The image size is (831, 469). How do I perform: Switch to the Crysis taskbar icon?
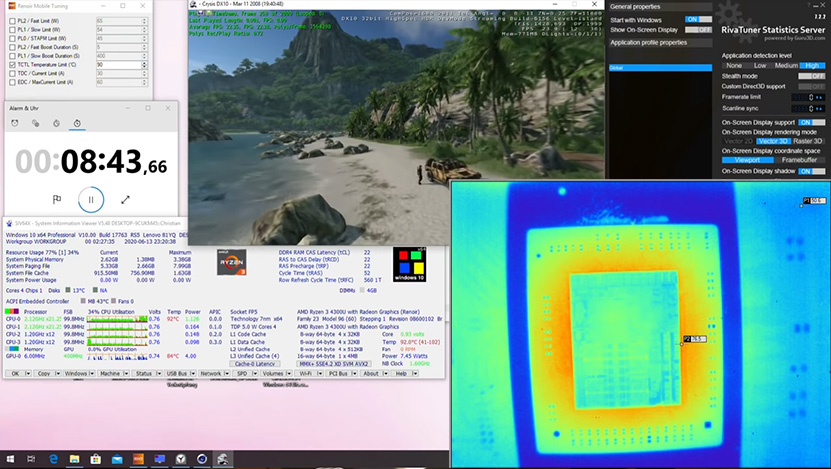tap(223, 459)
